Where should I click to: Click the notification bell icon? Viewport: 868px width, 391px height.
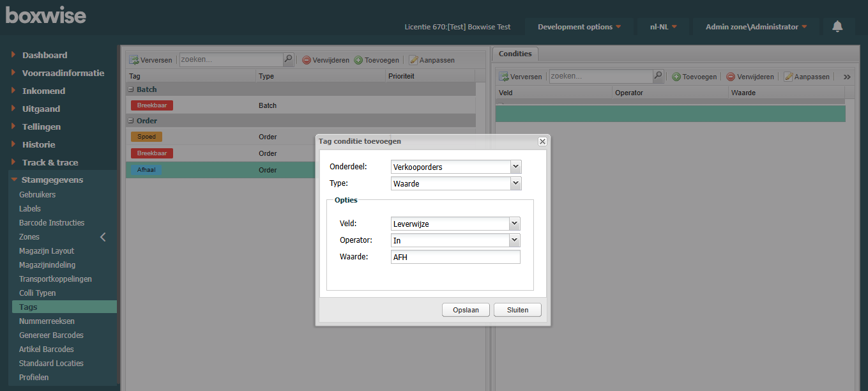click(837, 26)
